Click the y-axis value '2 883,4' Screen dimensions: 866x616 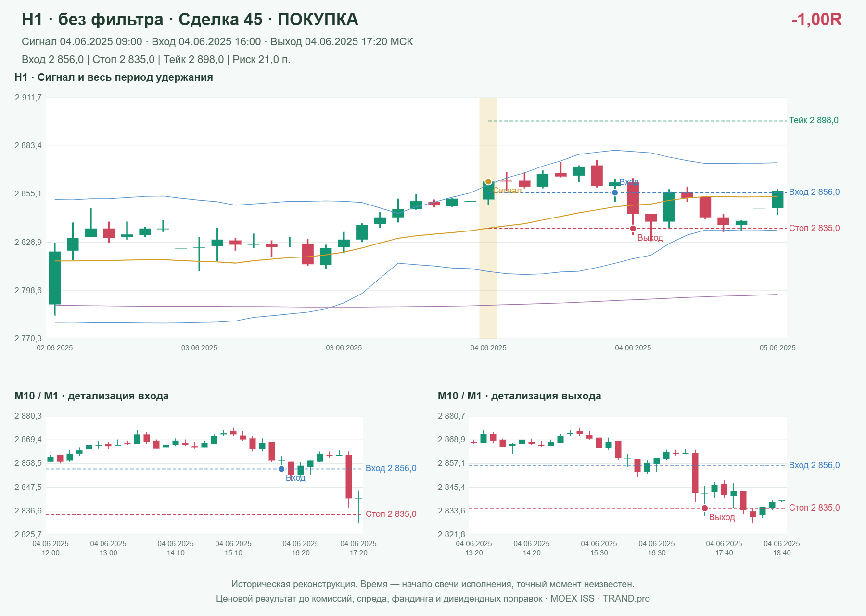pos(28,146)
